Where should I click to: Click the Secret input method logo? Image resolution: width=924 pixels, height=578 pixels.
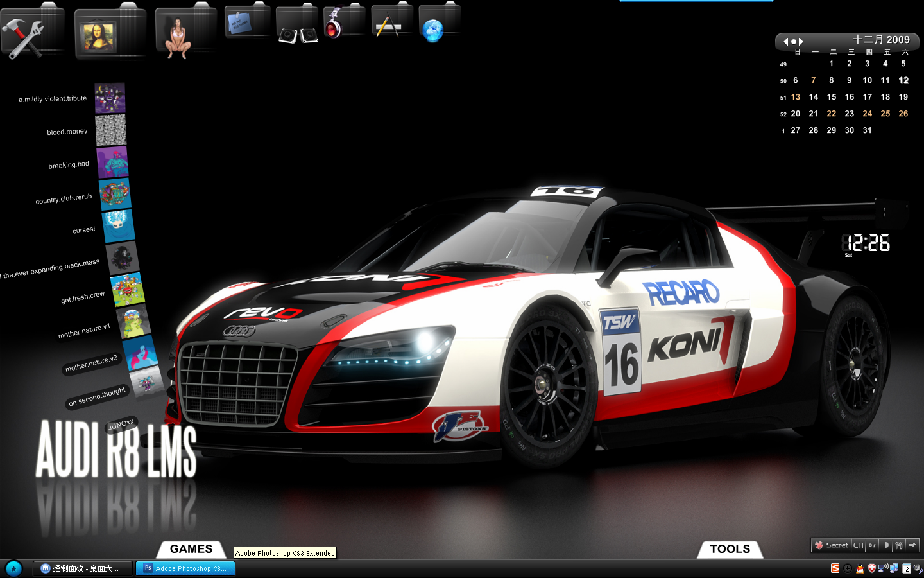tap(832, 545)
